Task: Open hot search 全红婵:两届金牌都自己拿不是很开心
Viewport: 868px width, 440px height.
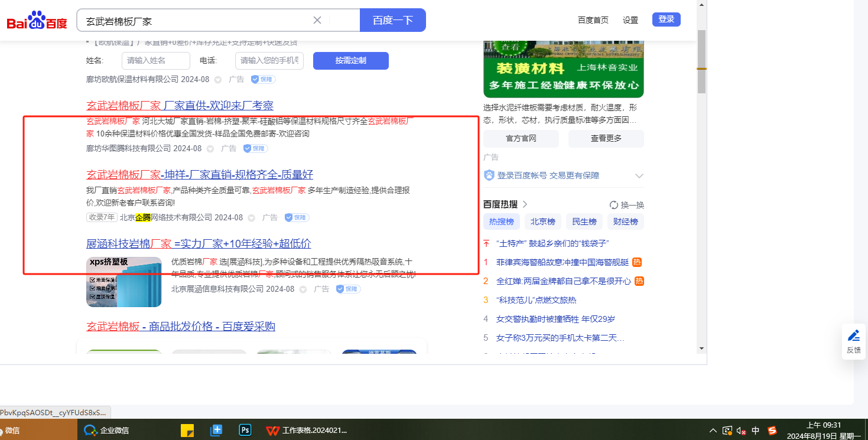Action: point(564,281)
